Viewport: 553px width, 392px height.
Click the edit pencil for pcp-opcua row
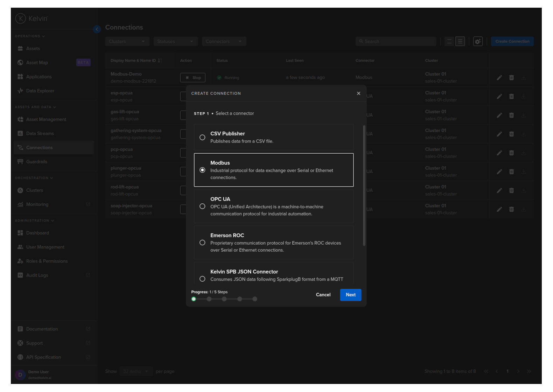[499, 153]
